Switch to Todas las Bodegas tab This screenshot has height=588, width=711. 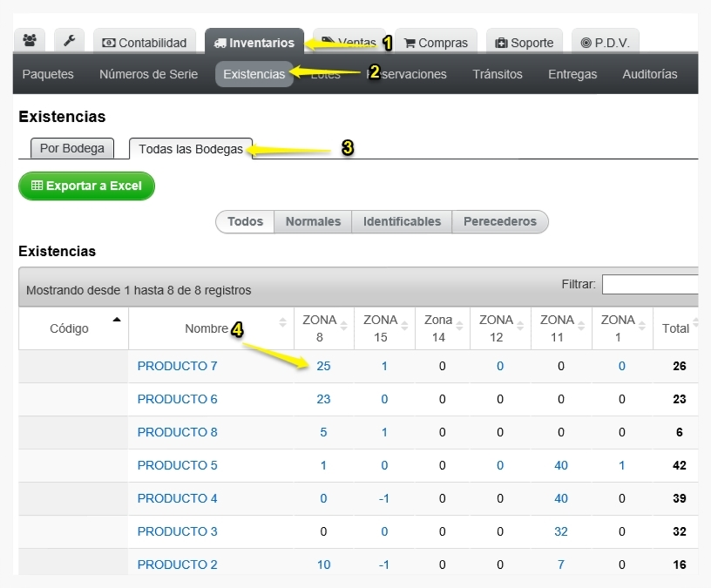[x=191, y=149]
